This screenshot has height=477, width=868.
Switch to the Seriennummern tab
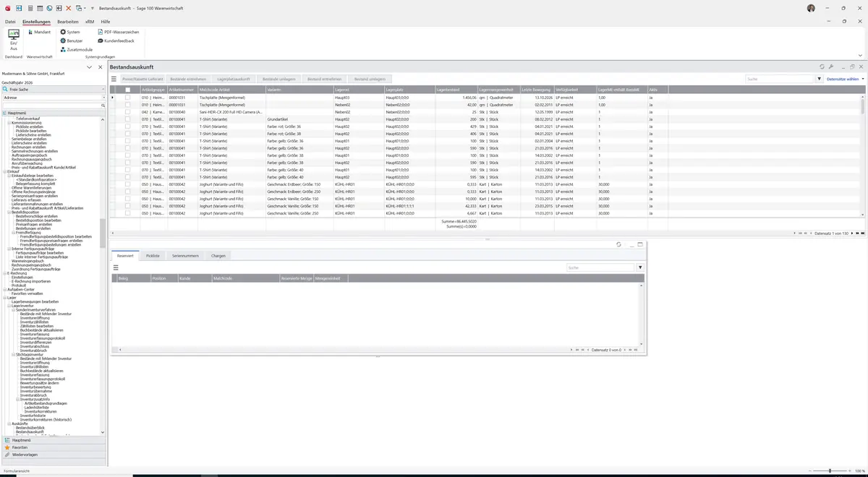tap(185, 256)
